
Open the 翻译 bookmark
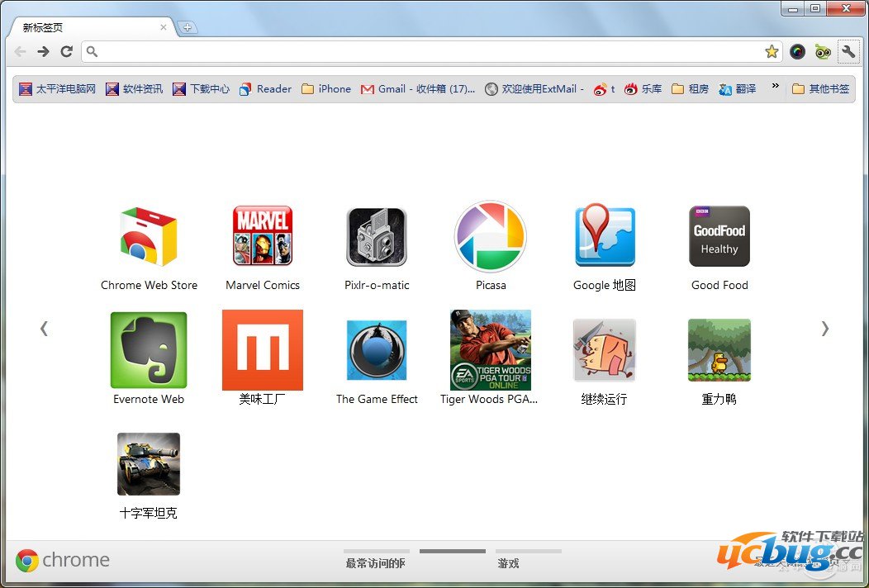tap(737, 88)
